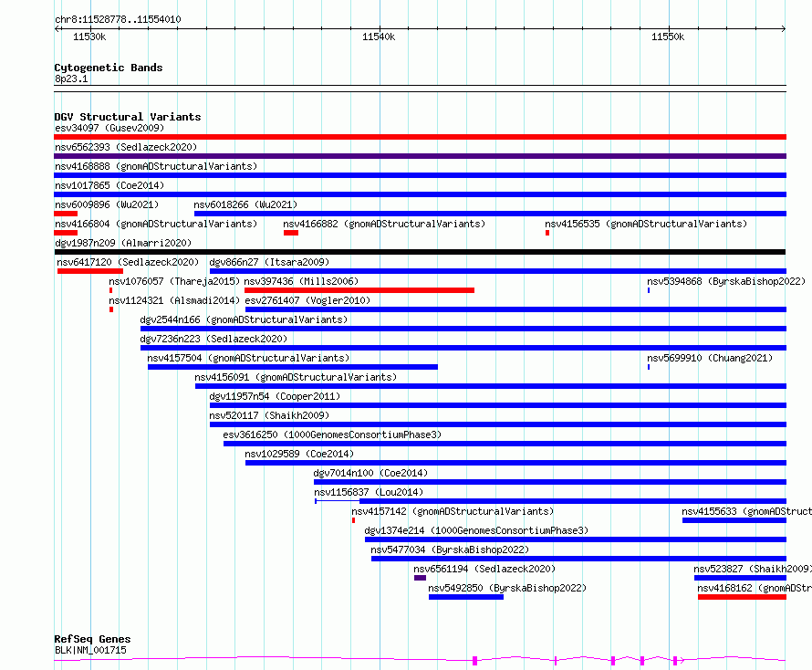The width and height of the screenshot is (812, 670).
Task: Open nsv4156535 (gnomADStructuralVariants) label
Action: pyautogui.click(x=646, y=224)
